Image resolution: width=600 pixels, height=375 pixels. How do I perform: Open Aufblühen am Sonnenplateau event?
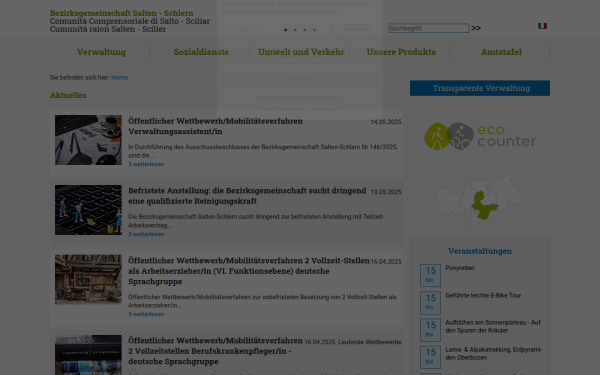tap(493, 326)
